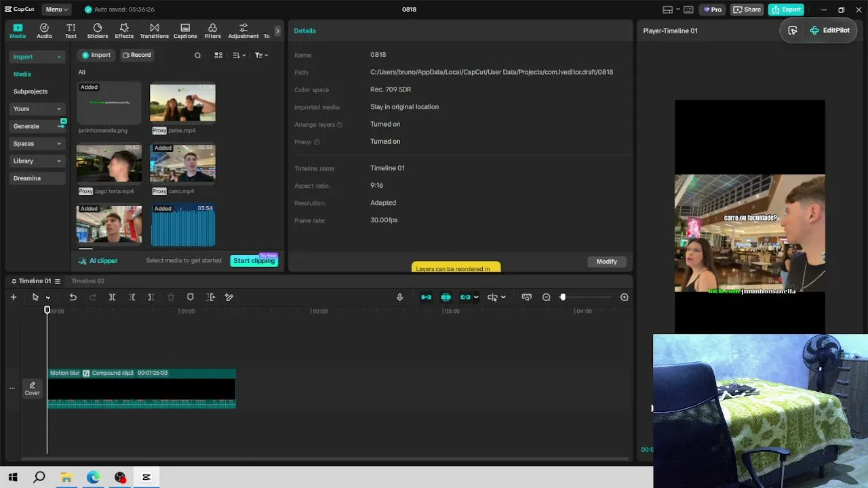
Task: Click the Import button with plus icon
Action: pos(96,55)
